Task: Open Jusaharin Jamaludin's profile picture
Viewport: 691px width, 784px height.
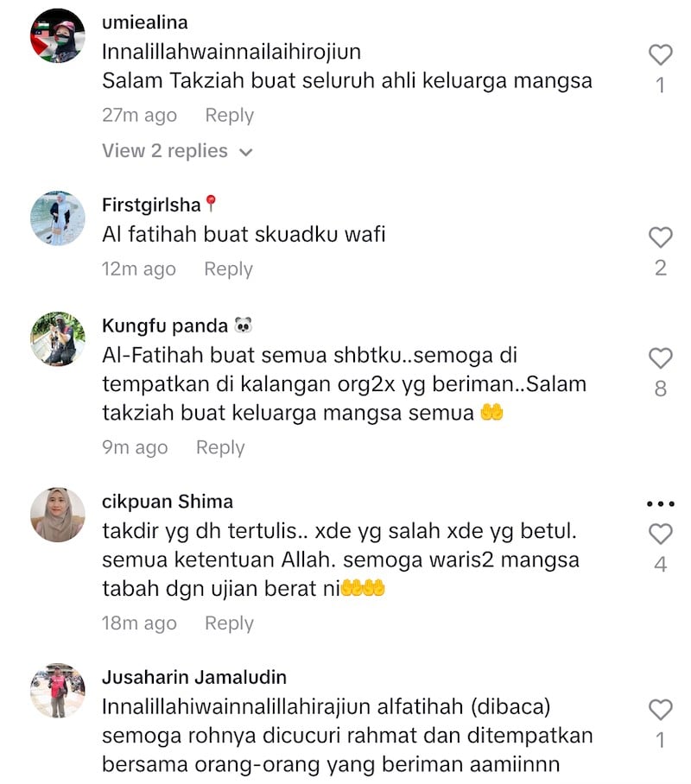Action: 58,691
